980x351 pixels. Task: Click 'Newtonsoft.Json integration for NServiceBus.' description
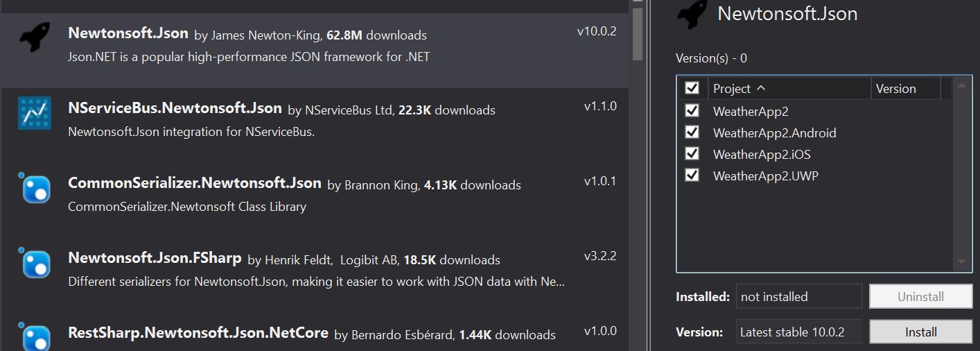tap(191, 131)
